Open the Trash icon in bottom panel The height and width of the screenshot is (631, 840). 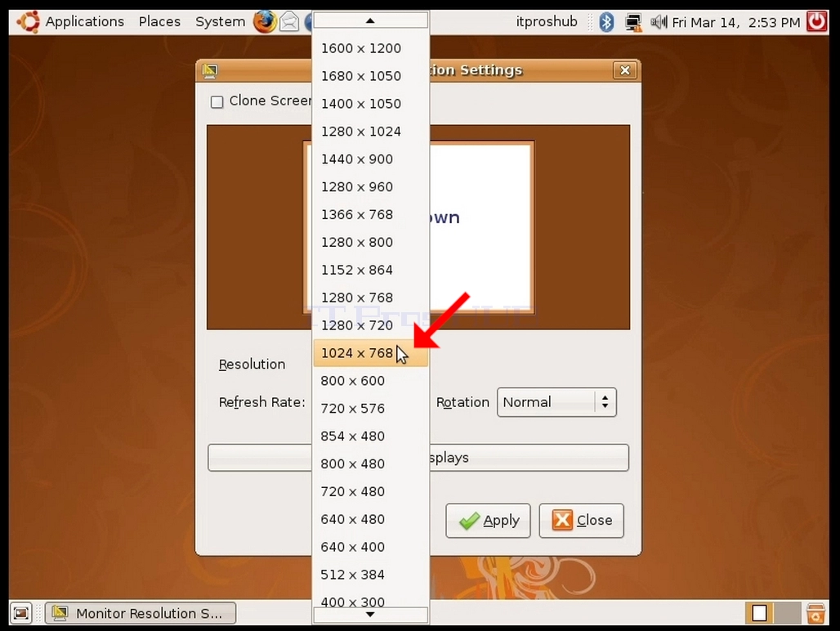pyautogui.click(x=815, y=613)
